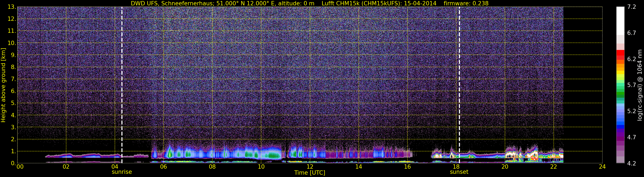Click the y-axis tick label "10."
The width and height of the screenshot is (644, 177).
(x=12, y=43)
